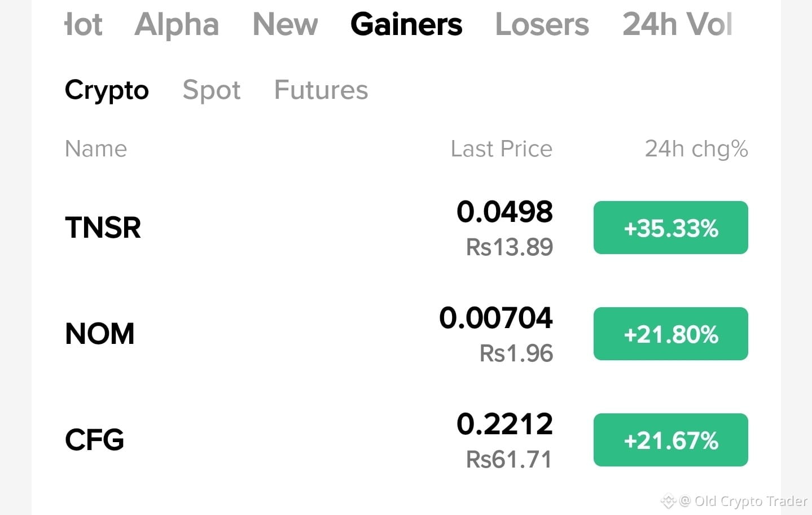Open the CFG coin row
This screenshot has width=812, height=515.
(406, 440)
